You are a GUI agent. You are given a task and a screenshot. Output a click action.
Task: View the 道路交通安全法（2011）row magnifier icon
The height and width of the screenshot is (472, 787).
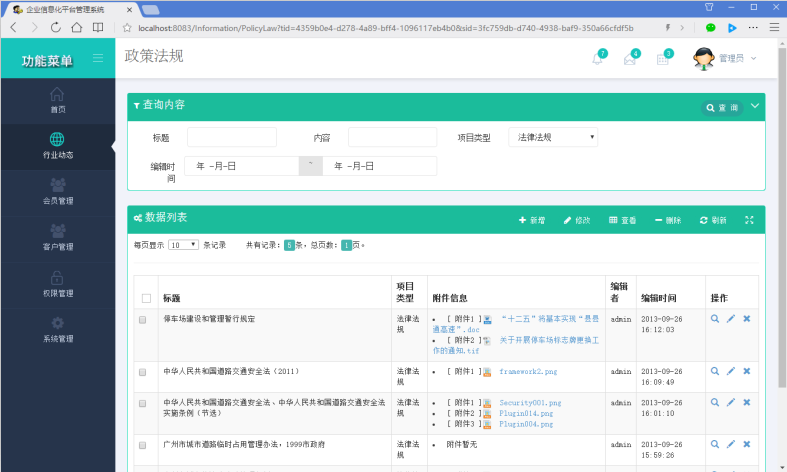coord(715,371)
